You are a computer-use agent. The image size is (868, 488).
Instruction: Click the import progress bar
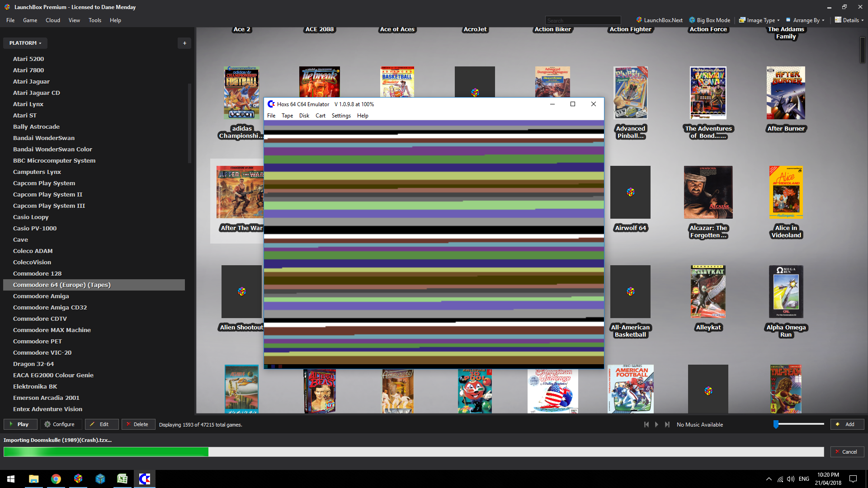[x=414, y=452]
